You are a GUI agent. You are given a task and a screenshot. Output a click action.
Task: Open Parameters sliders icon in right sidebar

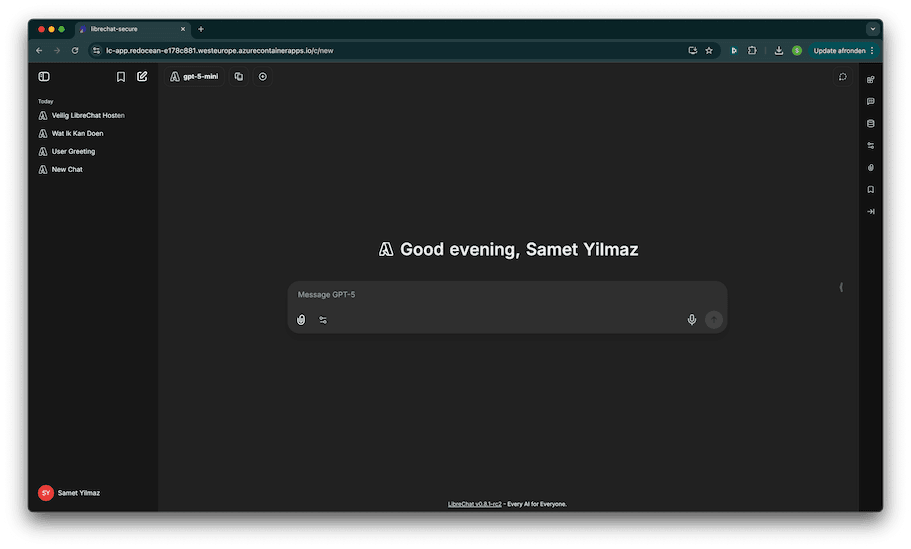(x=870, y=146)
